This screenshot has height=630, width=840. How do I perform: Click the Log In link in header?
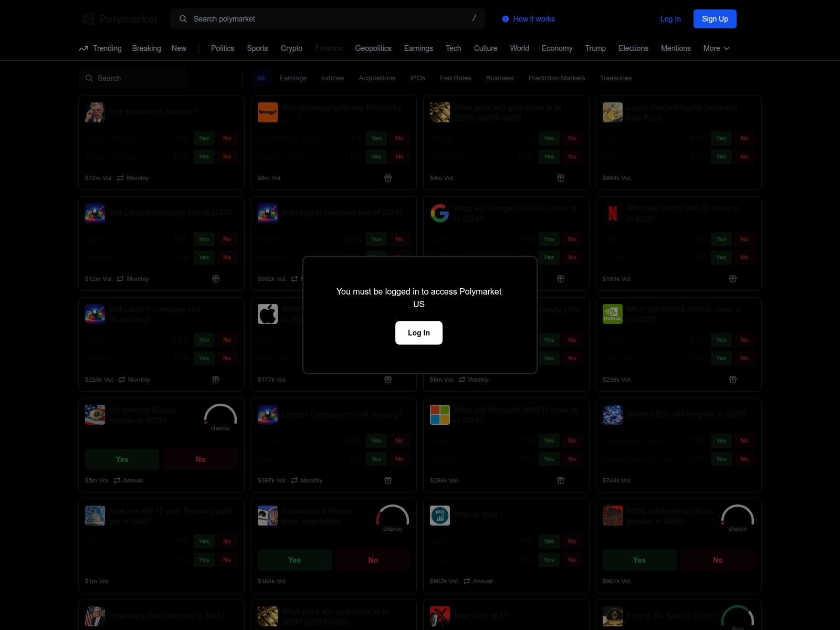[x=670, y=19]
